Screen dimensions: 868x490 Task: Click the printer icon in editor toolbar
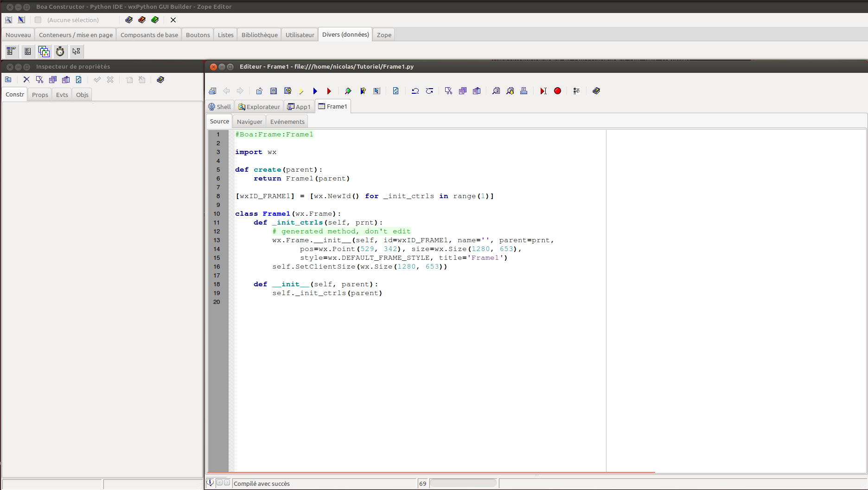523,91
